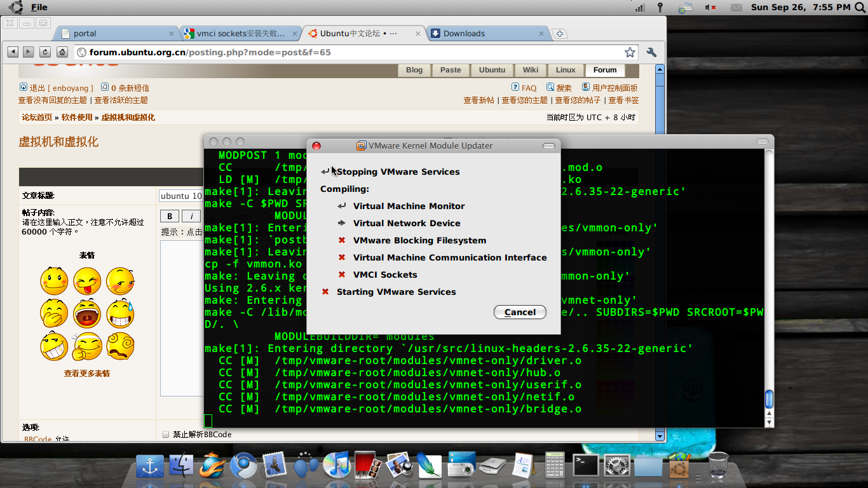Open the browser wrench settings menu

coord(651,52)
